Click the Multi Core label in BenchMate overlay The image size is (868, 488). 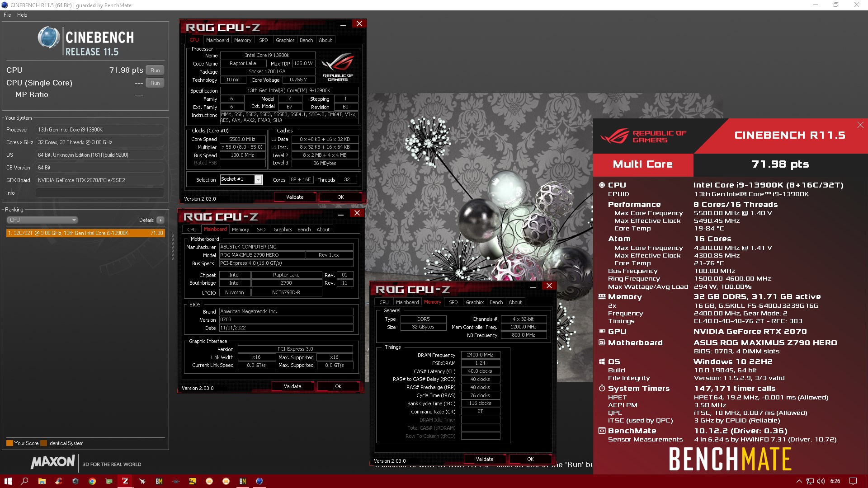[x=642, y=164]
